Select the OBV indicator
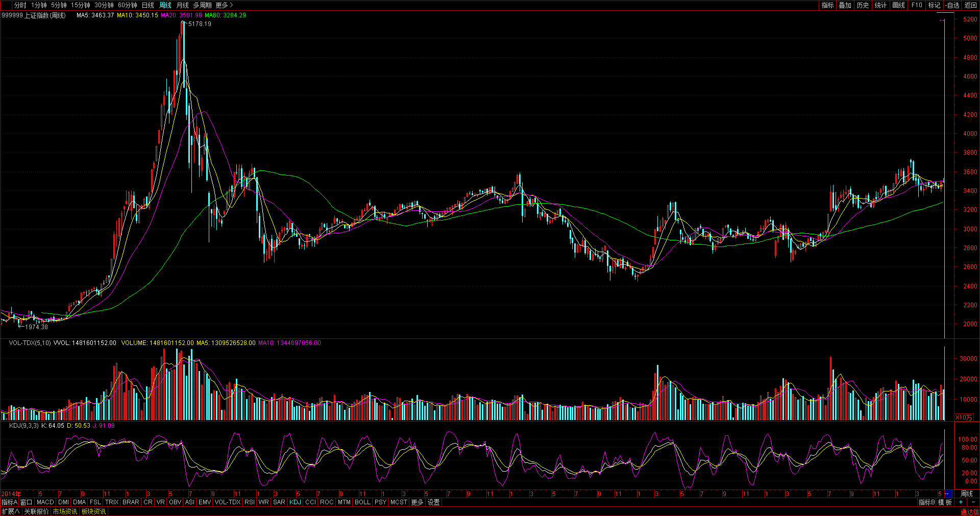The height and width of the screenshot is (516, 980). pos(175,502)
